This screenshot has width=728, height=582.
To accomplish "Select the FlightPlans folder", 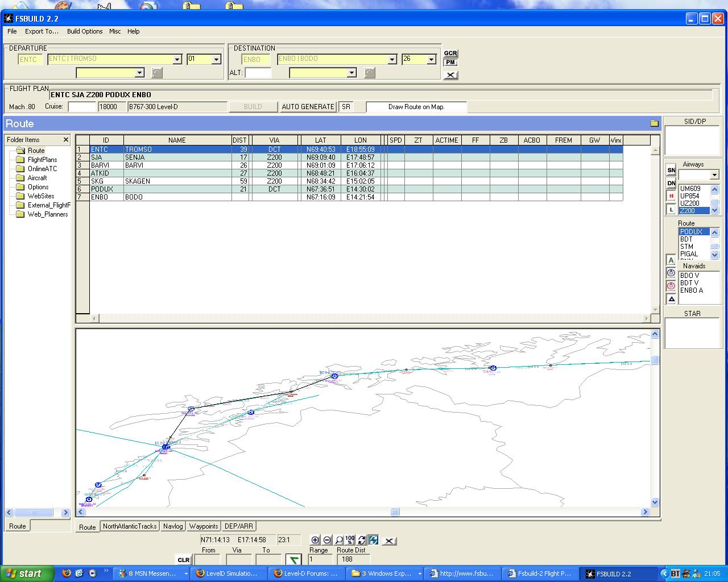I will [42, 160].
